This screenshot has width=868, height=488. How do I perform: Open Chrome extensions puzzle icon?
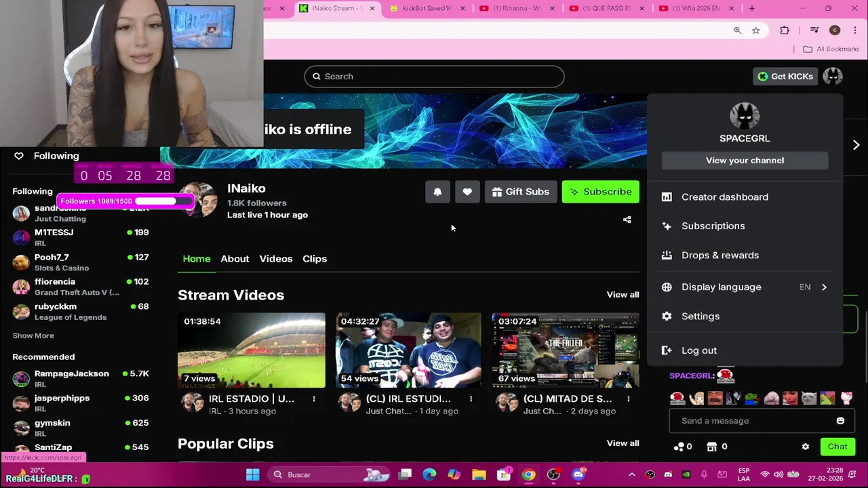pos(785,30)
